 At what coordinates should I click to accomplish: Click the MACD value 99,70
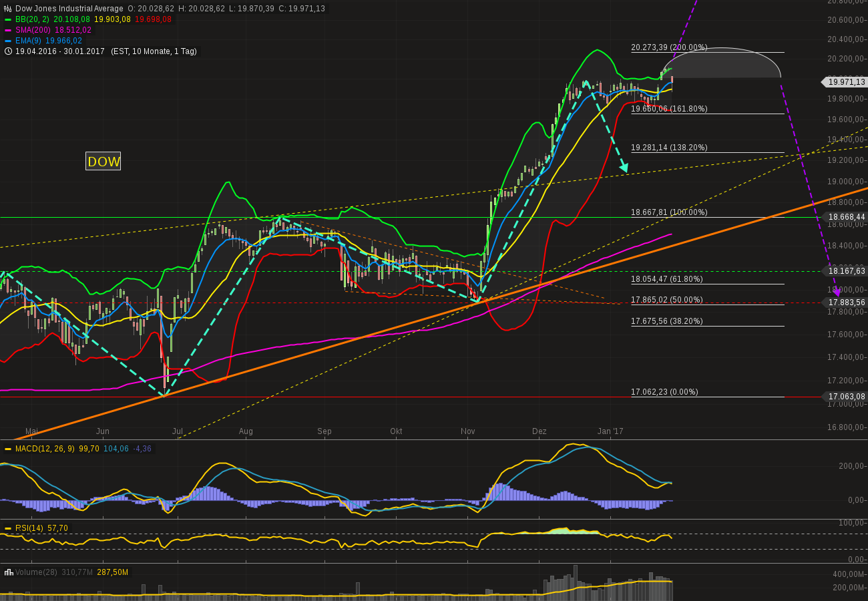(89, 449)
